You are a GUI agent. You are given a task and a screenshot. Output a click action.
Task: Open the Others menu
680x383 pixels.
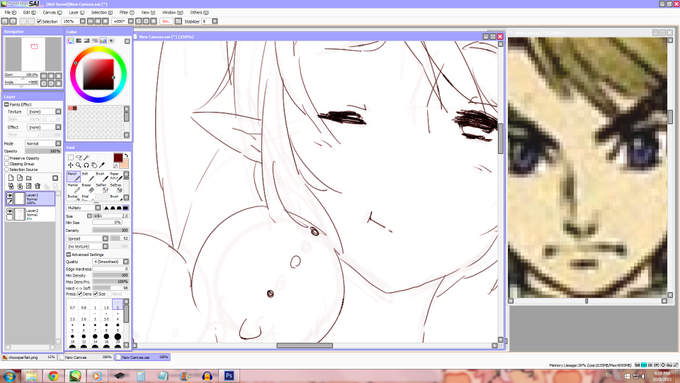tap(199, 13)
